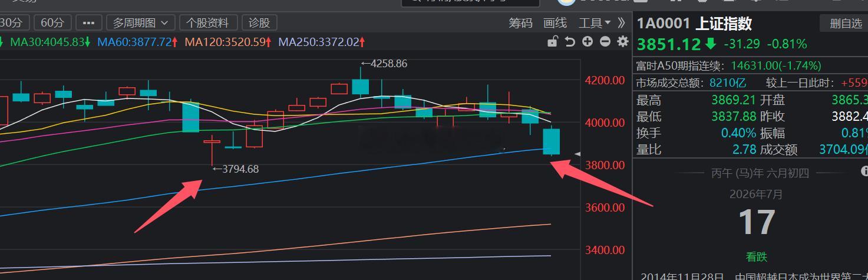The image size is (868, 280).
Task: Select the candlestick at the 4258.86 high
Action: pyautogui.click(x=361, y=82)
